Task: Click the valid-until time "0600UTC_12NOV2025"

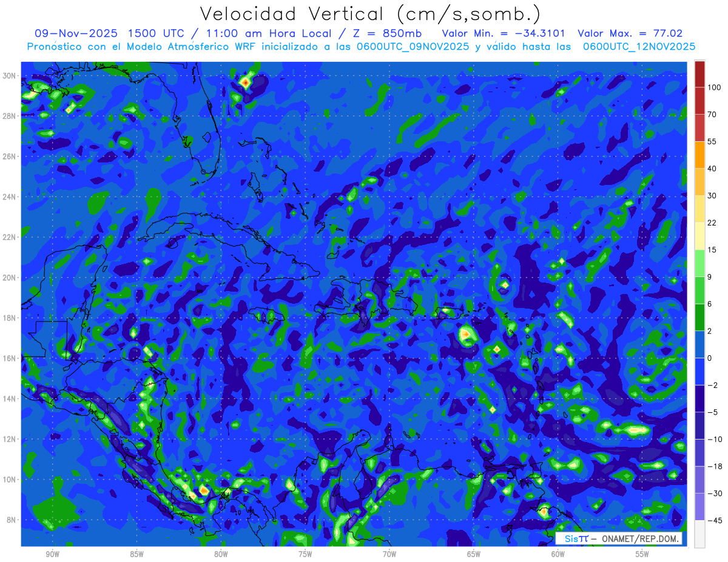Action: 639,46
